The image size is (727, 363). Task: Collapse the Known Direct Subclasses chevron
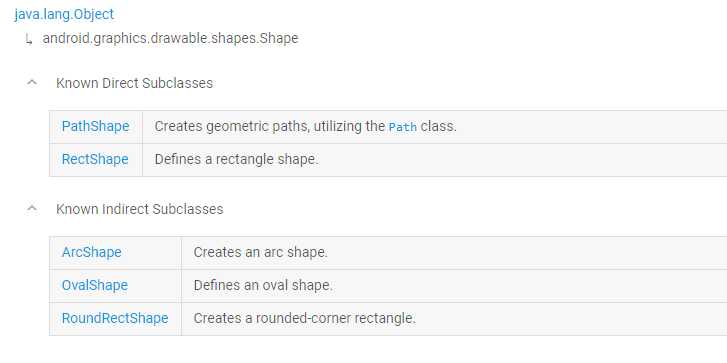pos(32,83)
